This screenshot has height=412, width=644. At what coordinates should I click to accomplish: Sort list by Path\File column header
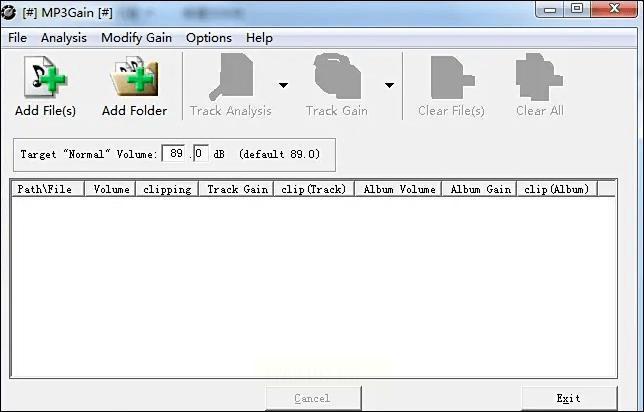click(47, 189)
